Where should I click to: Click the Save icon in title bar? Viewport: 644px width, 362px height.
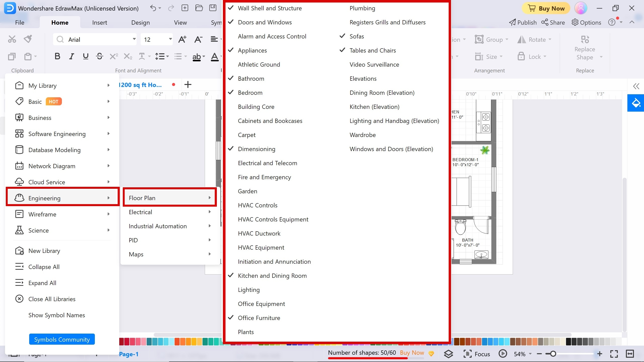point(213,8)
